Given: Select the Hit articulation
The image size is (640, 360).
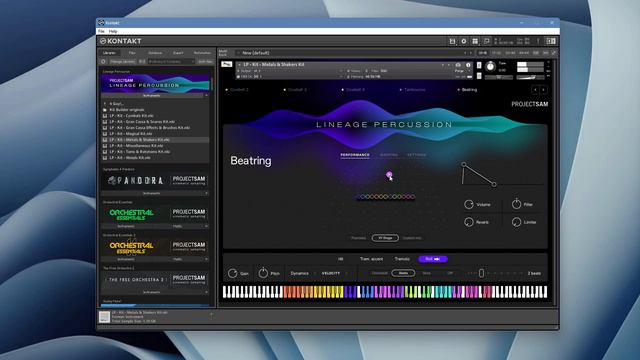Looking at the screenshot, I should coord(340,259).
